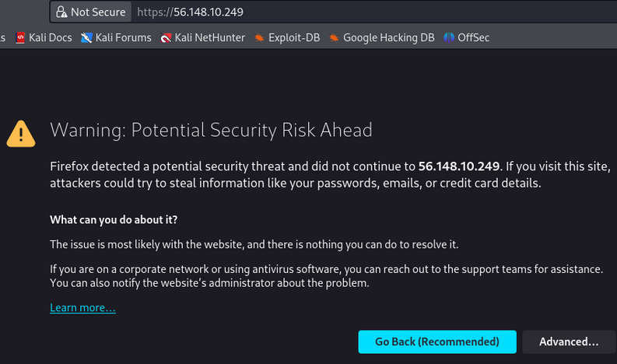Click the Kali NetHunter bookmark icon
Screen dimensions: 617x364
pos(166,38)
